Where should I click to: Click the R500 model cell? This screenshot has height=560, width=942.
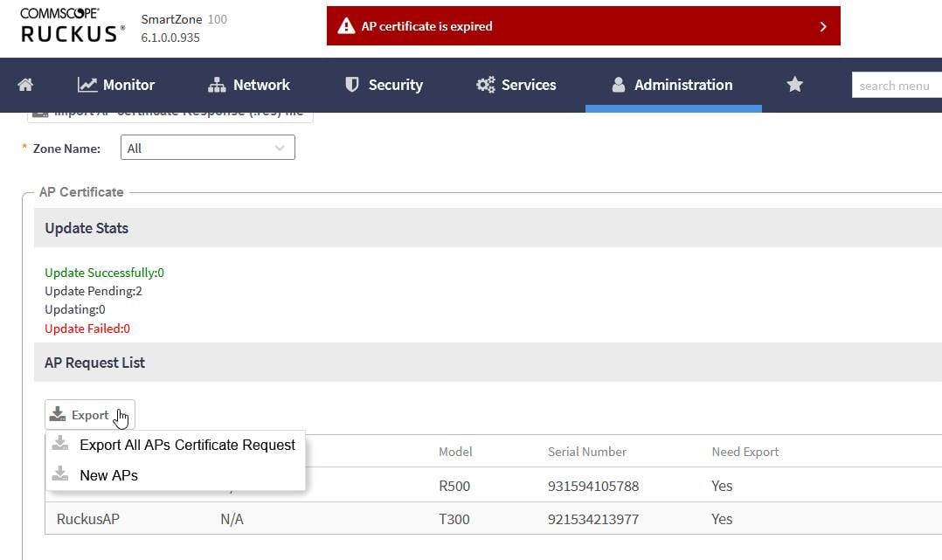point(454,486)
